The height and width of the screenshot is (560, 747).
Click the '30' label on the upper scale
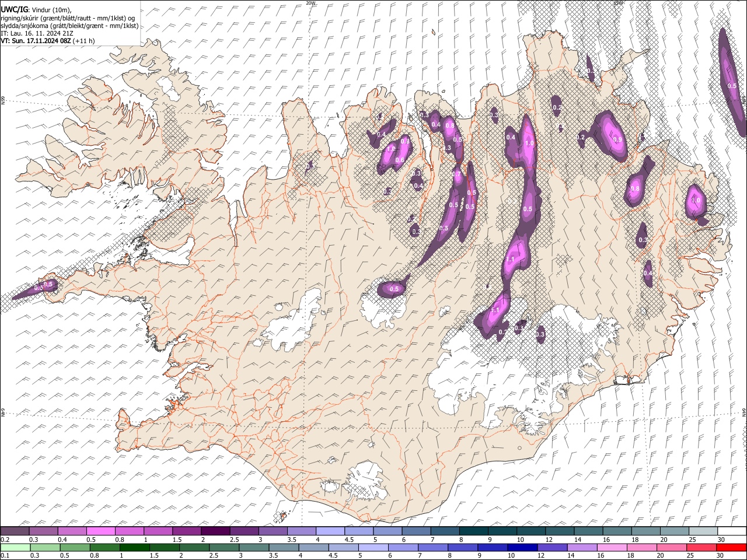point(721,540)
